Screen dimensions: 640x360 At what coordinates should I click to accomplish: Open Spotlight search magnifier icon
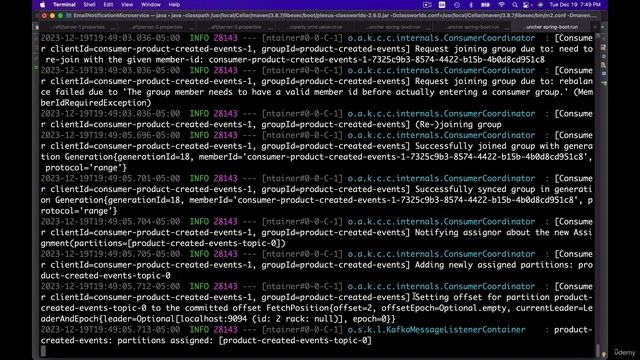click(515, 5)
